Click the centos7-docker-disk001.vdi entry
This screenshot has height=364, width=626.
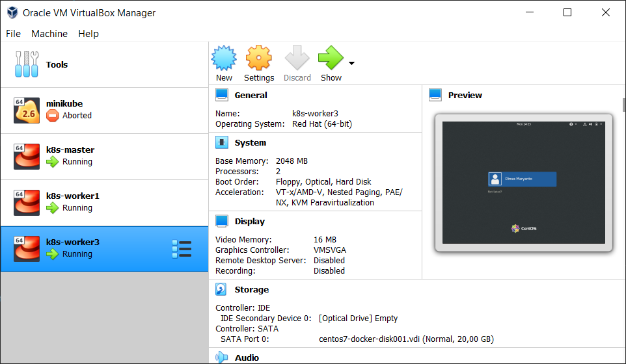point(406,339)
